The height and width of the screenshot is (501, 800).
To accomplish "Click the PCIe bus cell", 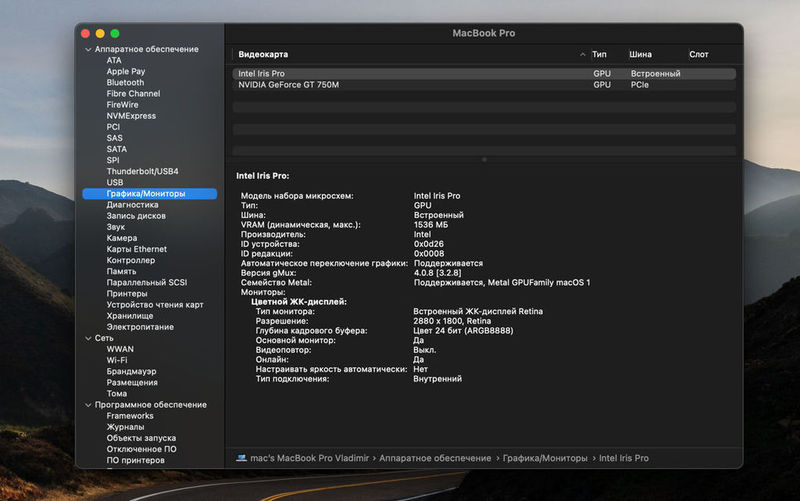I will 639,85.
